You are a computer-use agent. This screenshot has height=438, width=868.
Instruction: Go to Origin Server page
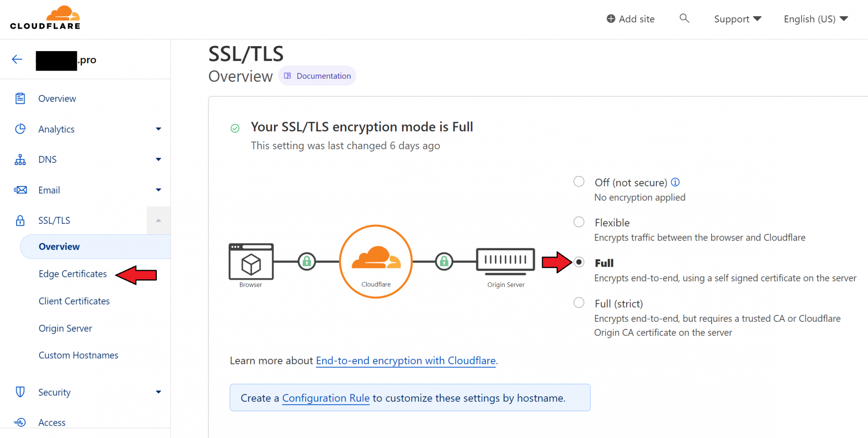66,328
